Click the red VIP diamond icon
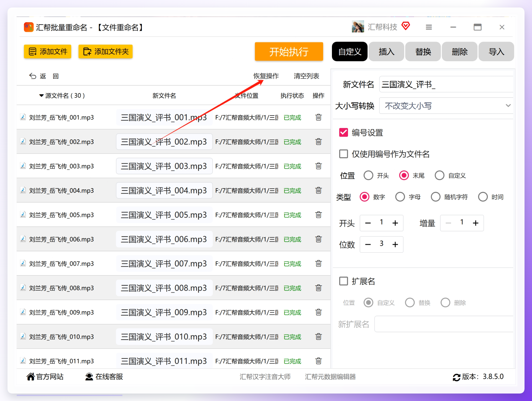Viewport: 532px width, 401px height. [x=406, y=26]
